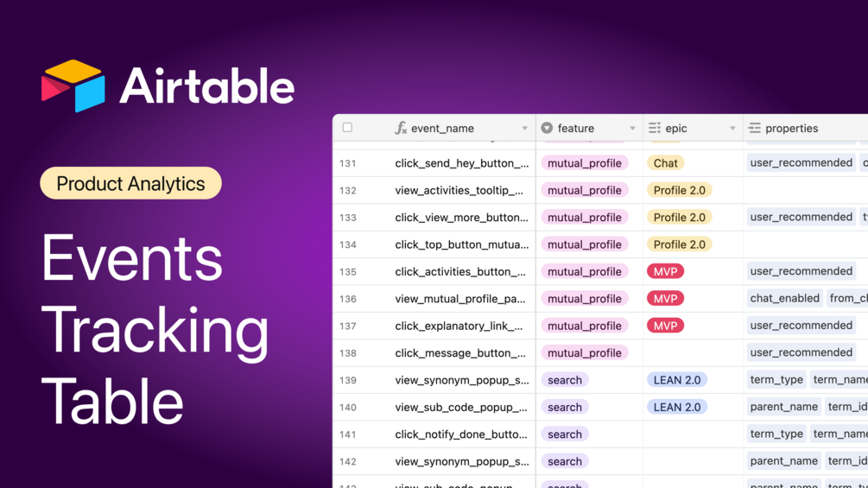The height and width of the screenshot is (488, 868).
Task: Select row number 141
Action: [348, 434]
